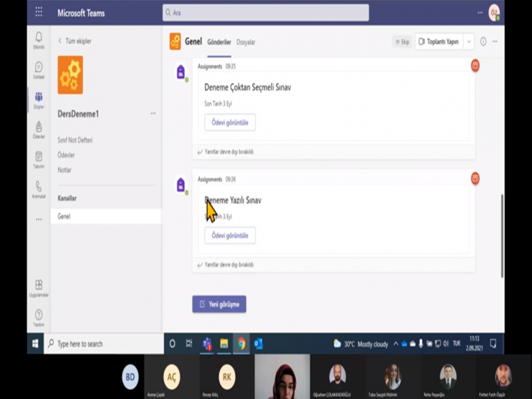This screenshot has height=399, width=532.
Task: Open the channel info icon
Action: pos(483,41)
